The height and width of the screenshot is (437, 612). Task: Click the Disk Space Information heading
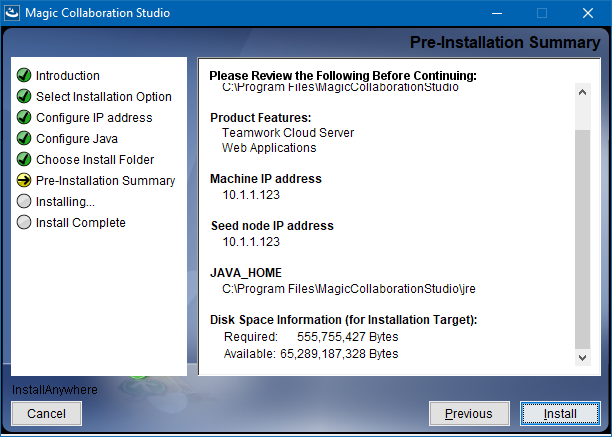click(343, 320)
